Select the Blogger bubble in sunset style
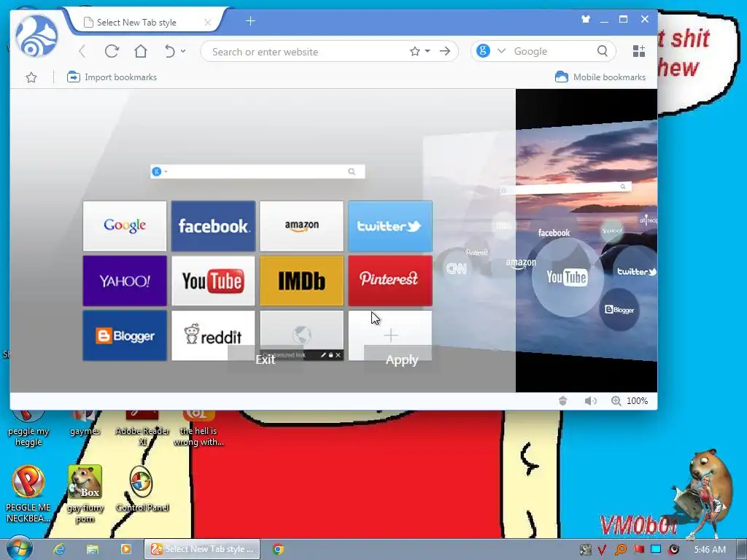 pyautogui.click(x=619, y=309)
